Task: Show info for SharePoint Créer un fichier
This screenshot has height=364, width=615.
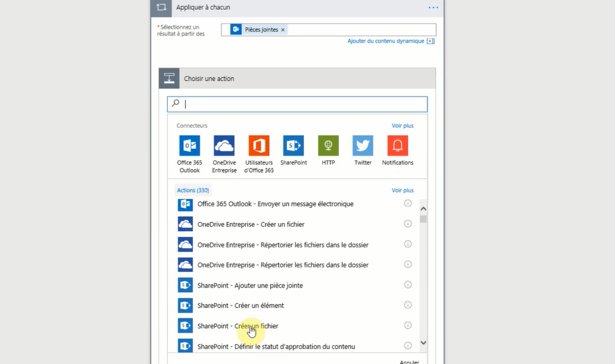Action: pos(408,325)
